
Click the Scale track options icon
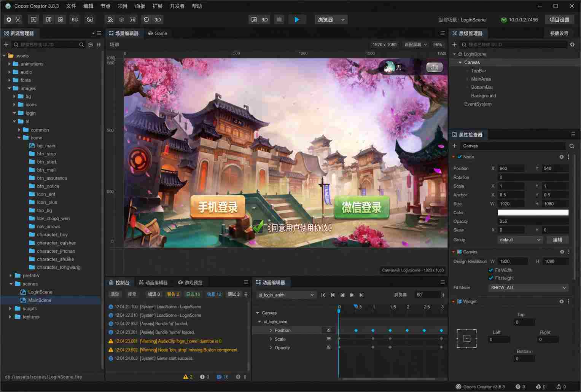(x=328, y=339)
